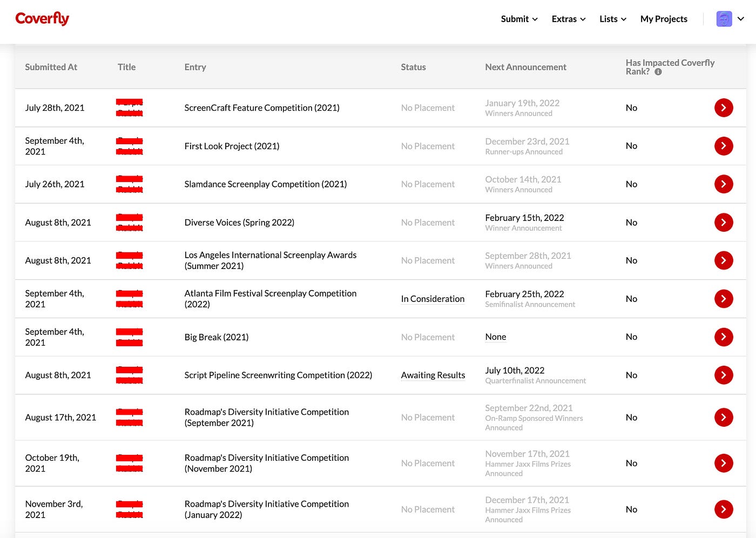756x538 pixels.
Task: Click the In Consideration status link
Action: pyautogui.click(x=433, y=299)
